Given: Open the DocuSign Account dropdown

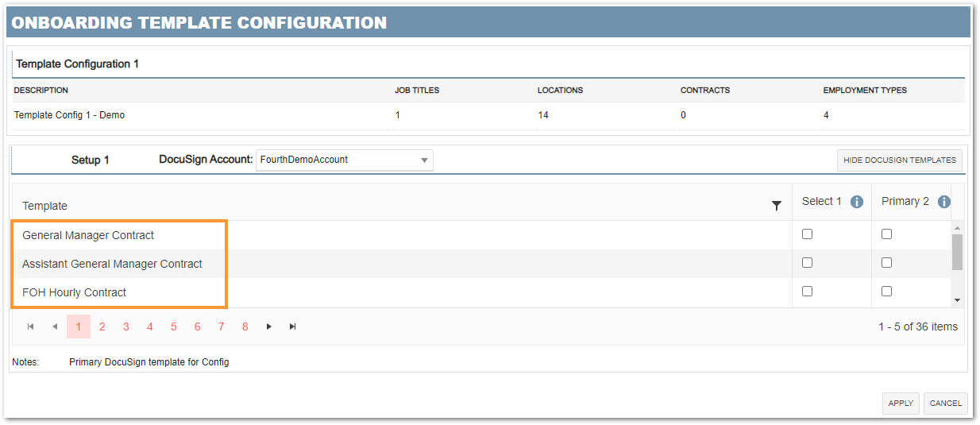Looking at the screenshot, I should click(x=345, y=160).
